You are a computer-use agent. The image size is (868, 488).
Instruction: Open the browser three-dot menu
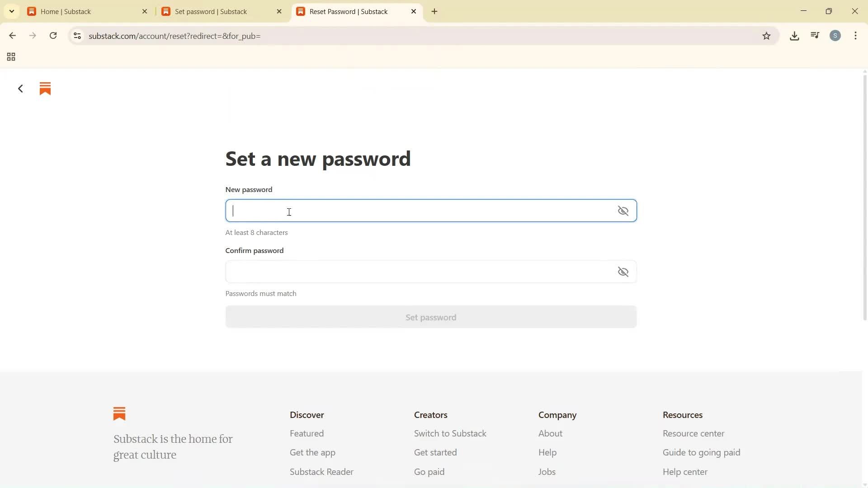[x=856, y=36]
